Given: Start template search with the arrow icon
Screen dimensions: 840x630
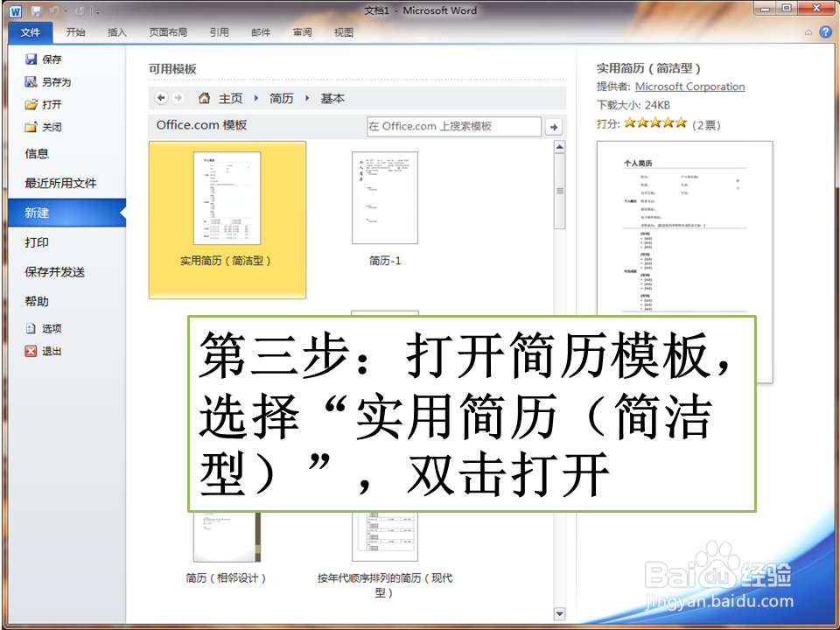Looking at the screenshot, I should point(554,126).
